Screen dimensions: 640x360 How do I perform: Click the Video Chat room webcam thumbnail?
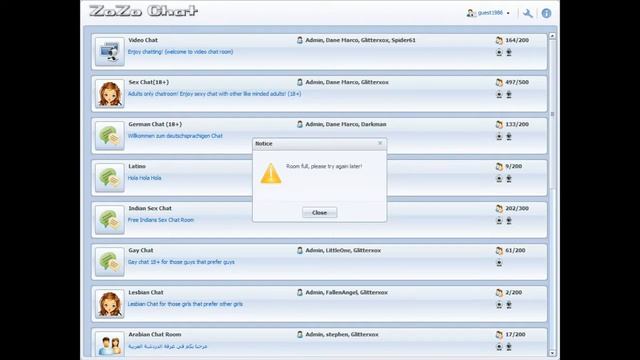pos(109,51)
